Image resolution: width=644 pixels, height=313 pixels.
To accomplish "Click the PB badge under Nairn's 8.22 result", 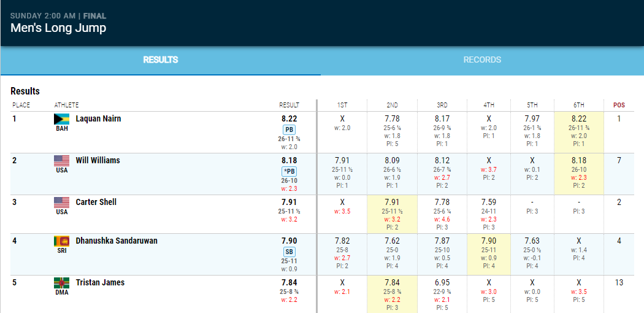I will [289, 129].
